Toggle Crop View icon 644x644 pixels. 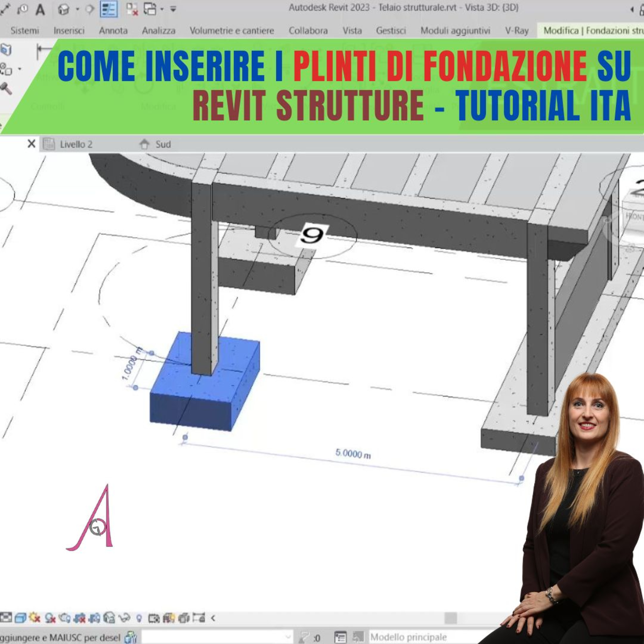point(80,618)
